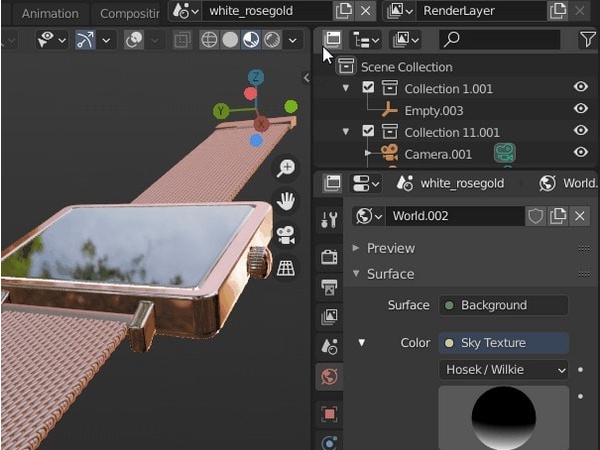Click the outliner filter funnel icon
Viewport: 600px width, 450px height.
[587, 39]
